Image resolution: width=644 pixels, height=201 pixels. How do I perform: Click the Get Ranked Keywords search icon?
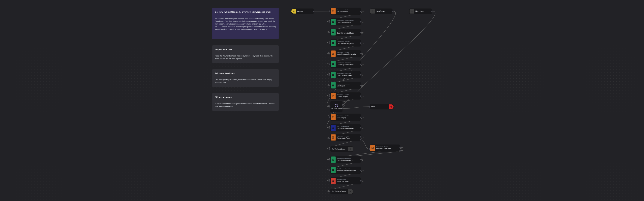(333, 128)
